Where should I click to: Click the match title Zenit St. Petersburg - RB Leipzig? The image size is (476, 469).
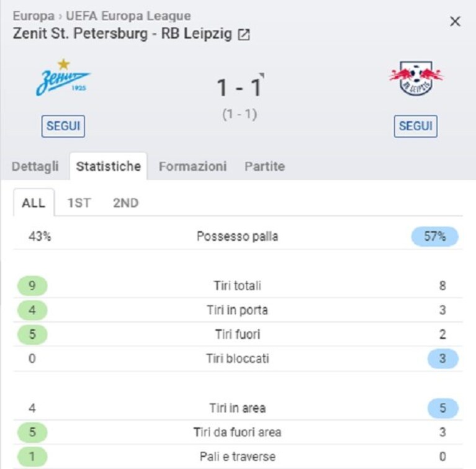122,33
